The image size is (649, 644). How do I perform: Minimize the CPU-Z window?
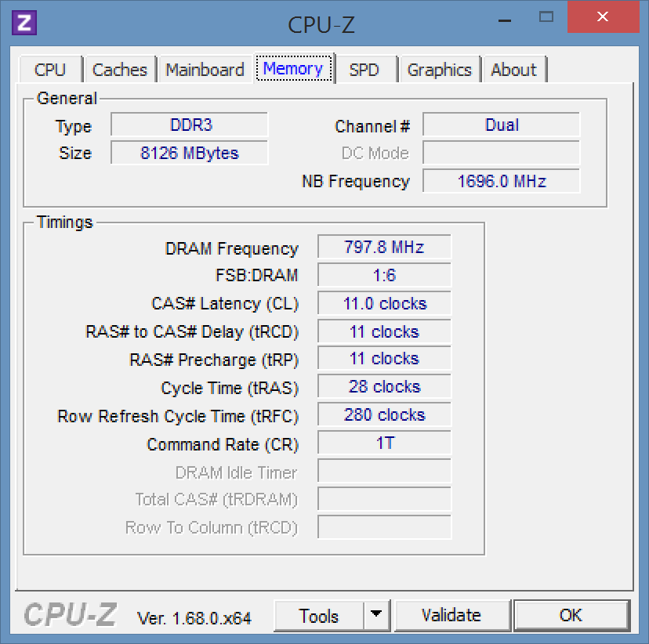pyautogui.click(x=505, y=20)
